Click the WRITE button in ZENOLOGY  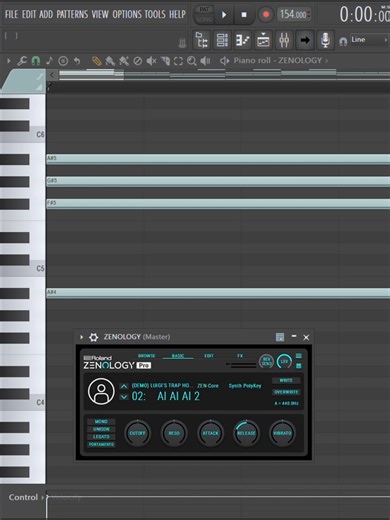(x=286, y=380)
